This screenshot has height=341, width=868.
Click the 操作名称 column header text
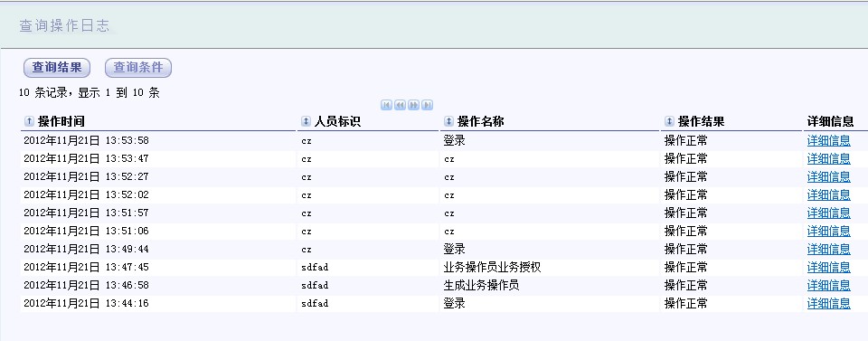click(480, 122)
